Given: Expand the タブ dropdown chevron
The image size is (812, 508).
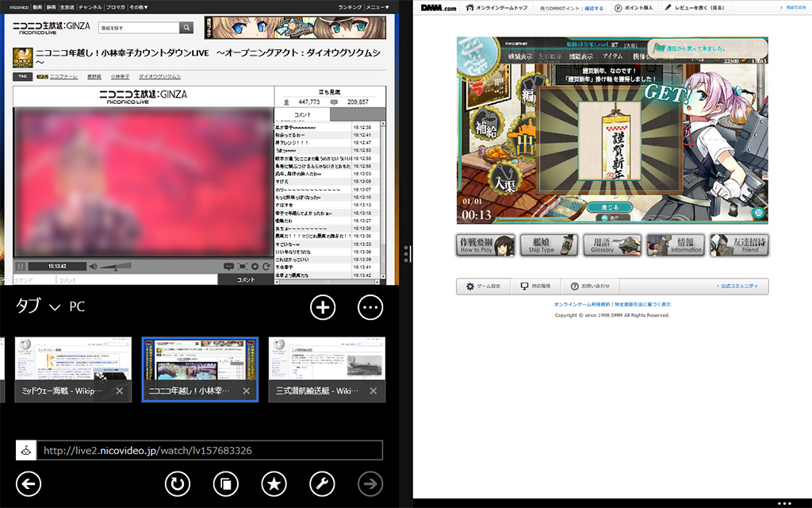Looking at the screenshot, I should (55, 307).
